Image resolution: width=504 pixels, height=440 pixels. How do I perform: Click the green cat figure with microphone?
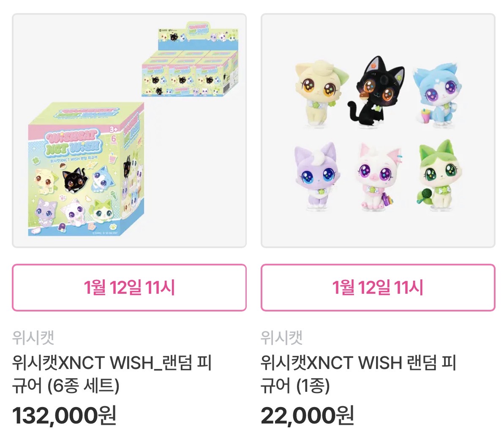coord(439,175)
